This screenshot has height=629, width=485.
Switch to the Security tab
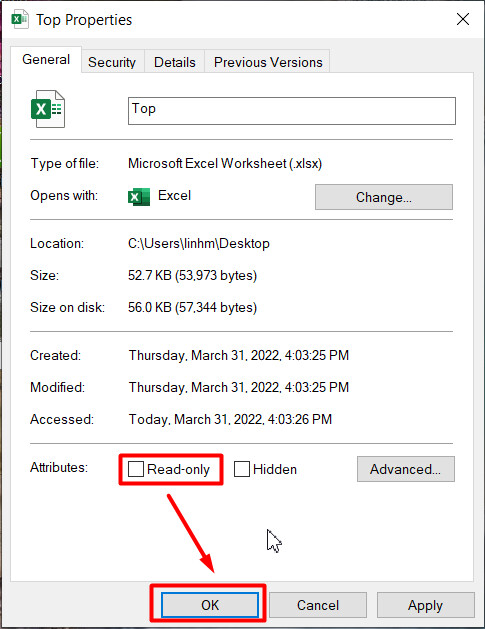click(x=112, y=62)
